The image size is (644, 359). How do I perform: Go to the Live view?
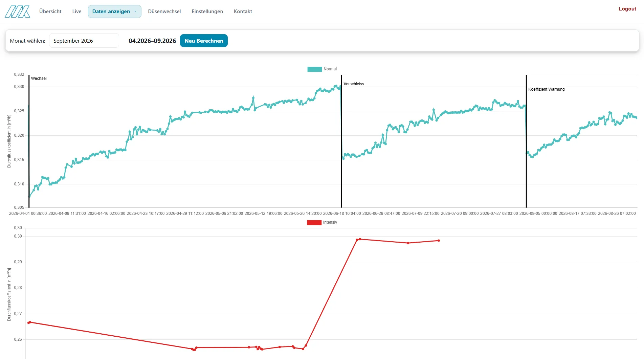point(77,12)
